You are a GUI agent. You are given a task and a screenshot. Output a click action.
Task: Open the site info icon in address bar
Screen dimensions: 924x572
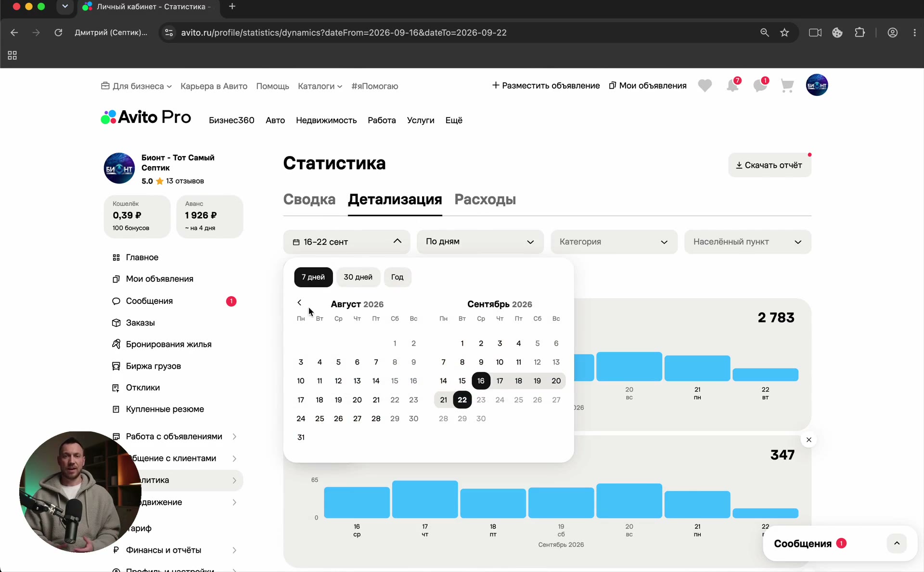click(169, 33)
